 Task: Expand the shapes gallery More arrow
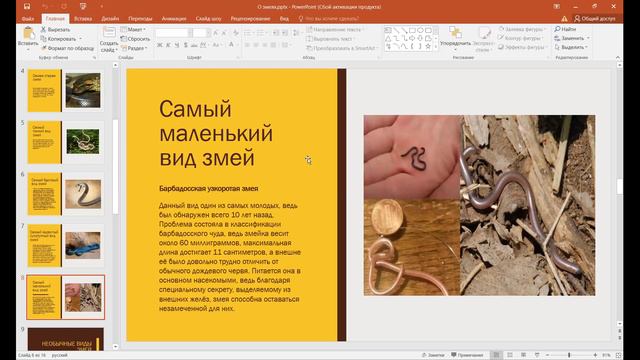[x=436, y=48]
